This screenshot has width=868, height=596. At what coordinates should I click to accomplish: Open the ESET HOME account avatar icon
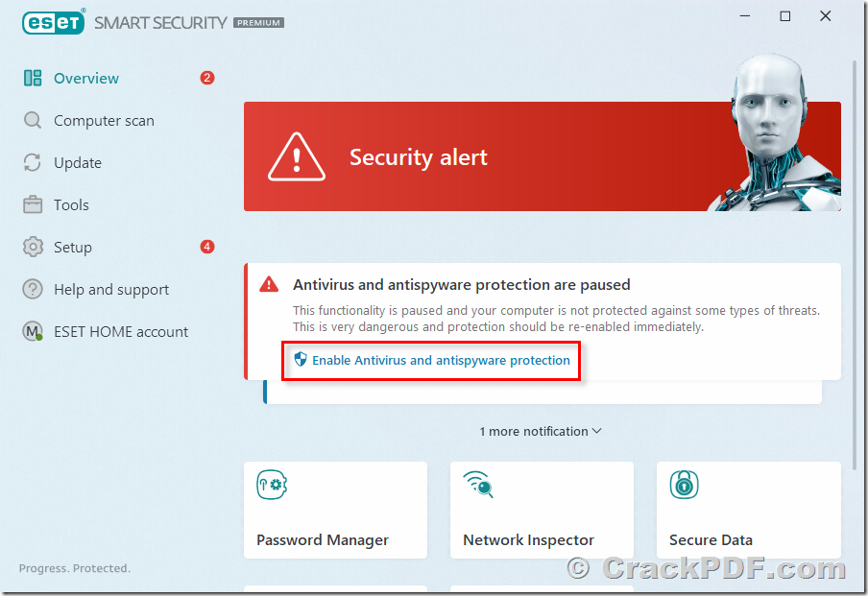coord(33,331)
